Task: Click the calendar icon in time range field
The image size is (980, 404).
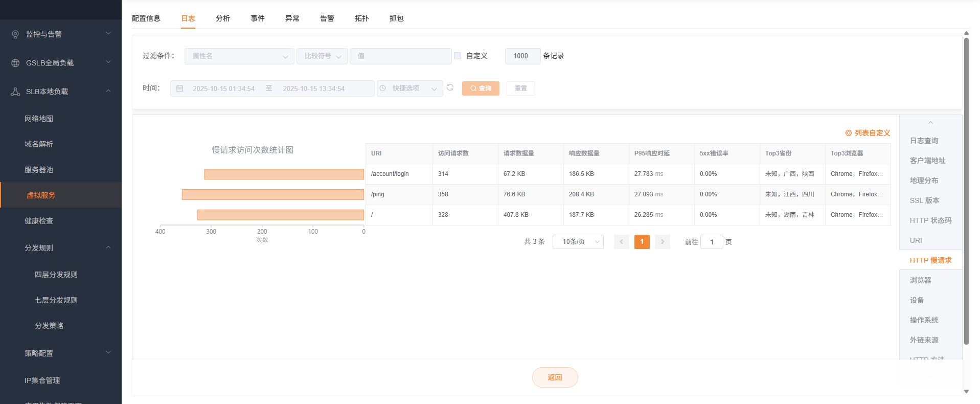Action: [180, 88]
